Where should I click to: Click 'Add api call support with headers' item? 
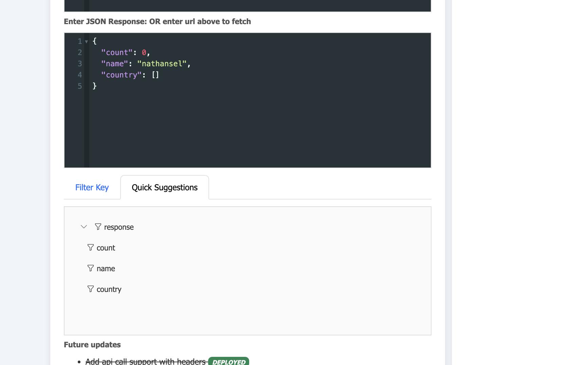point(146,361)
